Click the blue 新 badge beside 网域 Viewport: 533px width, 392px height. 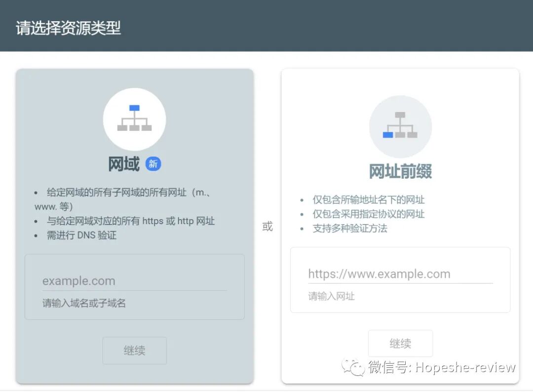(153, 163)
